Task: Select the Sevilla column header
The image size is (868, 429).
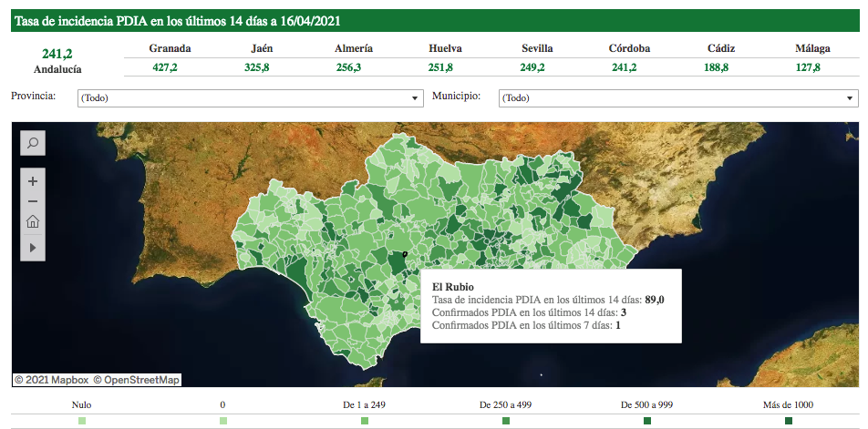Action: 537,48
